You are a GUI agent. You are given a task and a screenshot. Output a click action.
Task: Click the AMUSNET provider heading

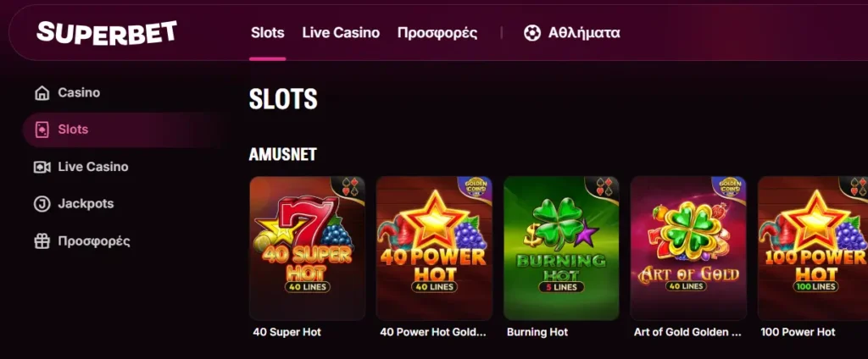283,154
